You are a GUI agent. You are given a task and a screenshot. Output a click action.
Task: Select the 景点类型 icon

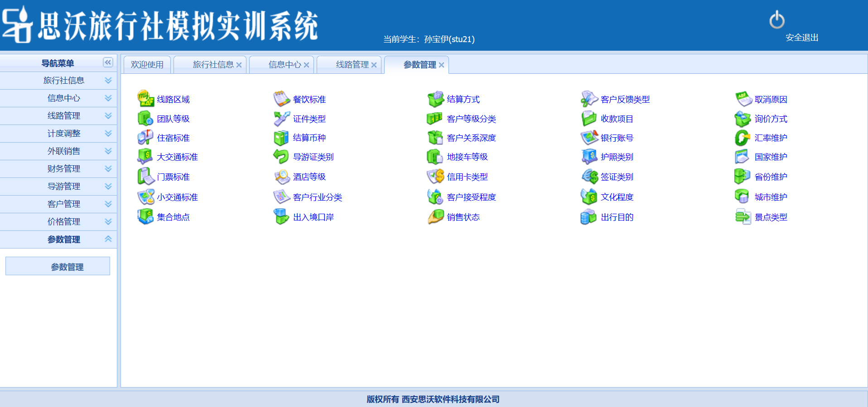[743, 217]
